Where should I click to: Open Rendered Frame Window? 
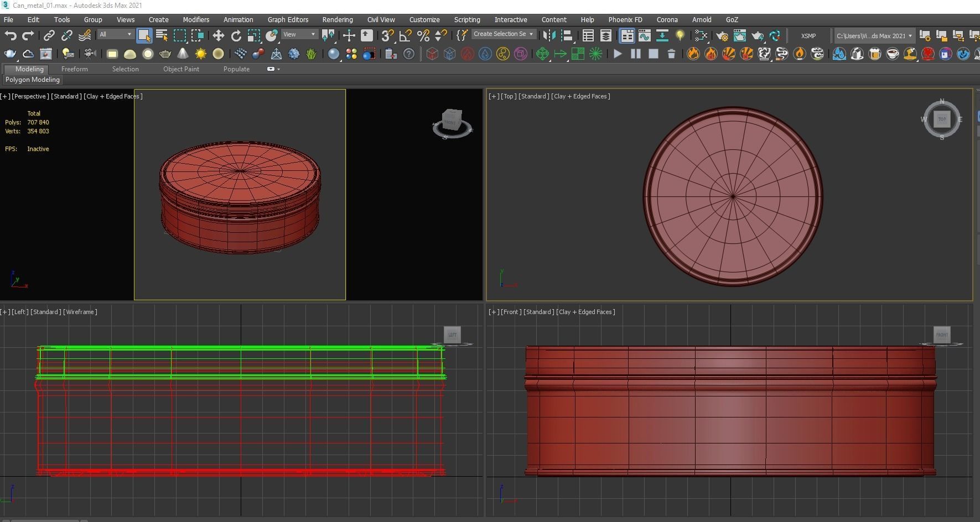tap(740, 35)
